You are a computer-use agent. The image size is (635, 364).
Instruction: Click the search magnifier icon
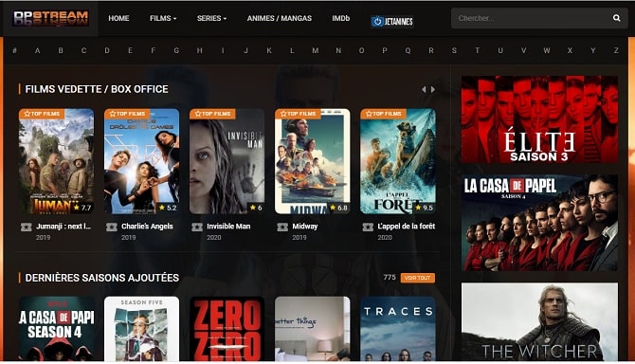point(616,18)
